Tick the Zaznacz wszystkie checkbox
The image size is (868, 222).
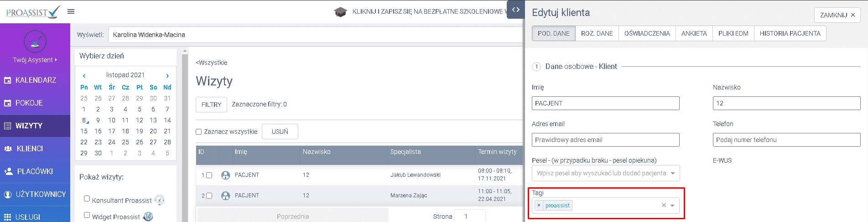tap(198, 132)
